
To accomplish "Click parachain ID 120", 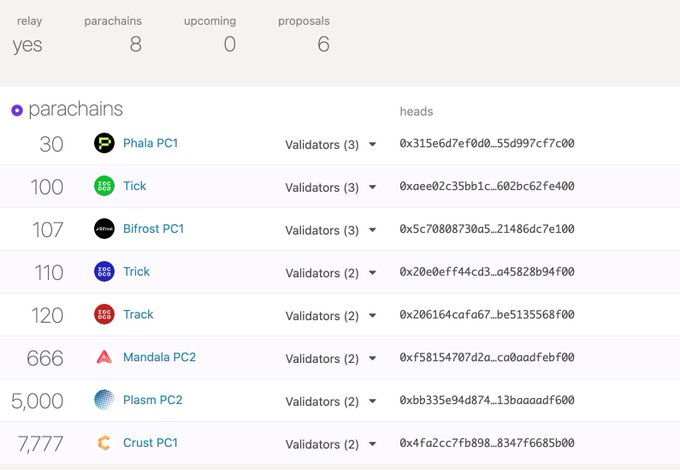I will (47, 316).
